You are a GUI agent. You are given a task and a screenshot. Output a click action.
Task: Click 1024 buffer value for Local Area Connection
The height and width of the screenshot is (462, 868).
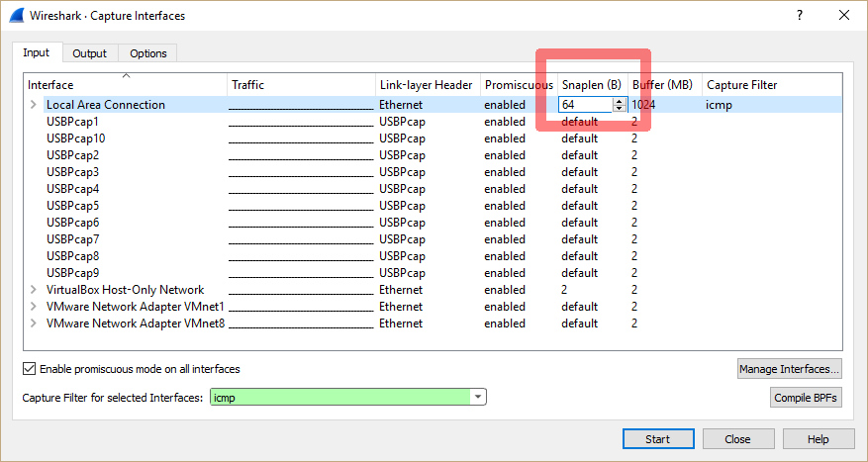click(643, 105)
